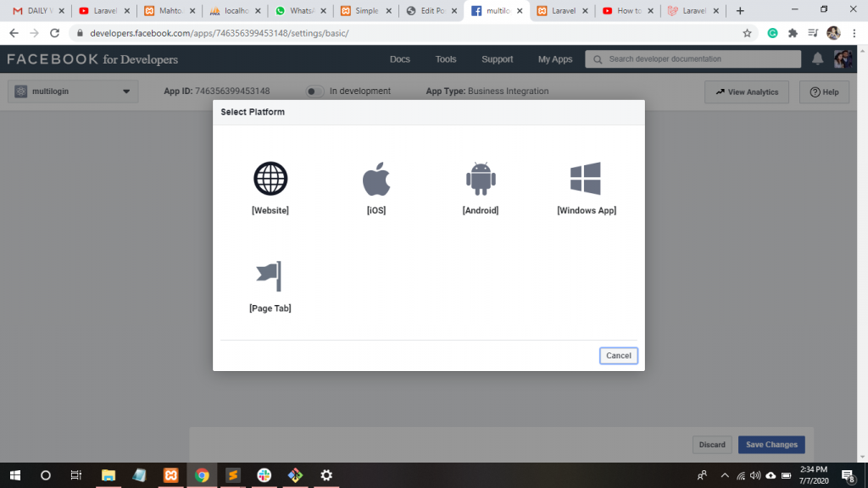Choose the Windows App platform icon

[586, 178]
